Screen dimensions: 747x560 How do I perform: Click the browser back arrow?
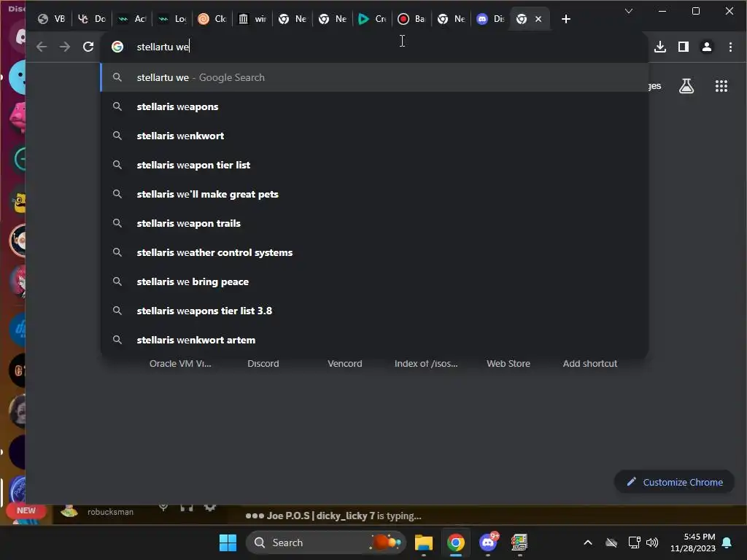[42, 47]
